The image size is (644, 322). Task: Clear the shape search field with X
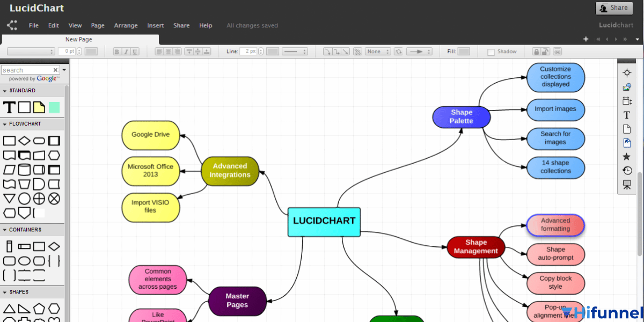[55, 70]
